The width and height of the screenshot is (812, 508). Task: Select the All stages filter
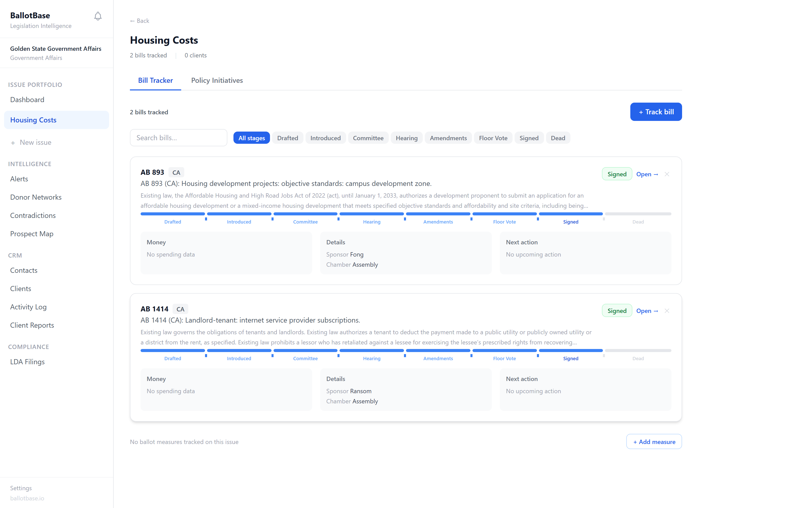(x=252, y=138)
